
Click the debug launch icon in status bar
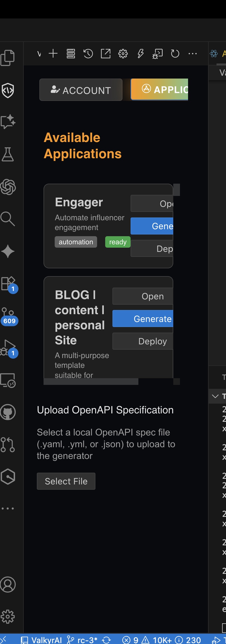(216, 640)
